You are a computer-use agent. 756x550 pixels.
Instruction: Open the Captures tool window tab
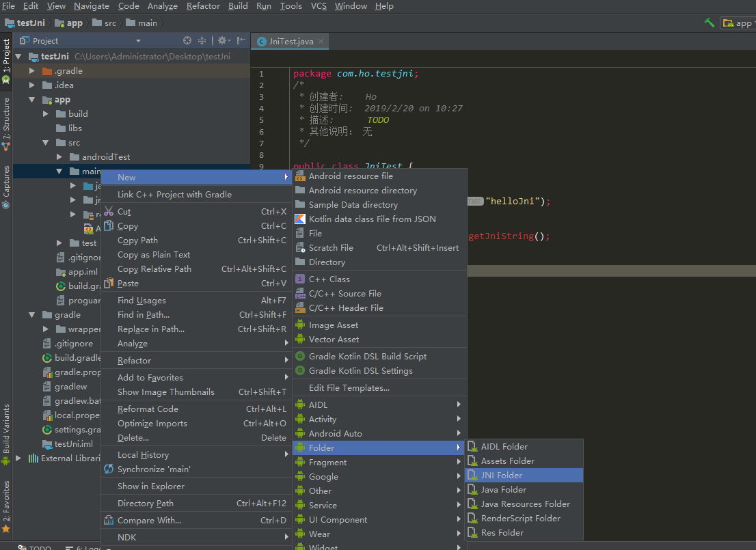(6, 187)
